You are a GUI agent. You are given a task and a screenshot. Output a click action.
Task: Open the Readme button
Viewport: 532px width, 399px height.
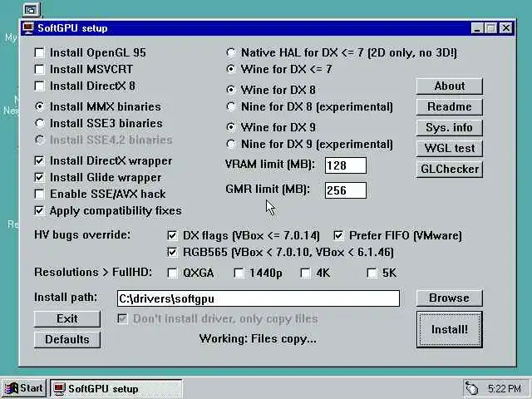[450, 107]
